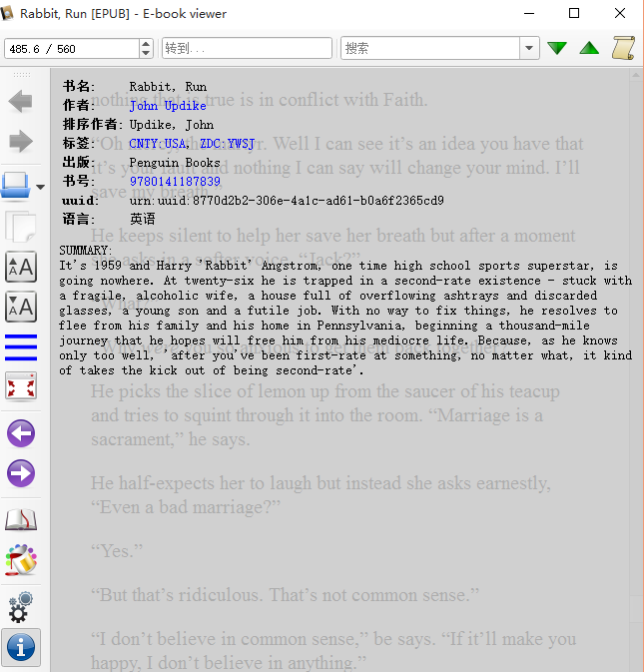The height and width of the screenshot is (672, 644).
Task: Maximize the E-book viewer window
Action: tap(574, 13)
